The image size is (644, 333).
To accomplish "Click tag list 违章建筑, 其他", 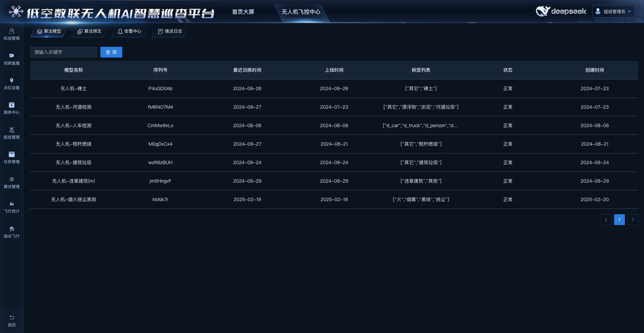I will pyautogui.click(x=421, y=181).
